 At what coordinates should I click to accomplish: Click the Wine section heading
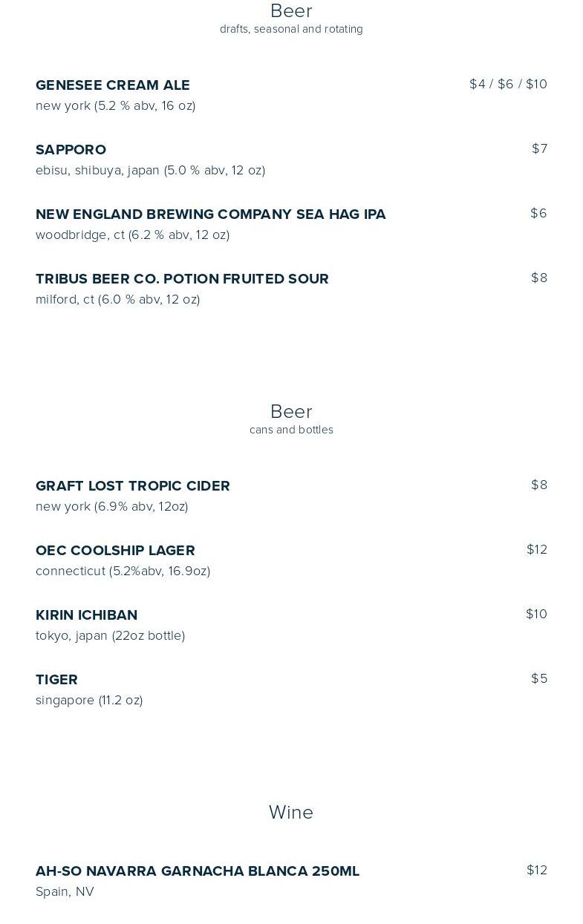pyautogui.click(x=291, y=813)
